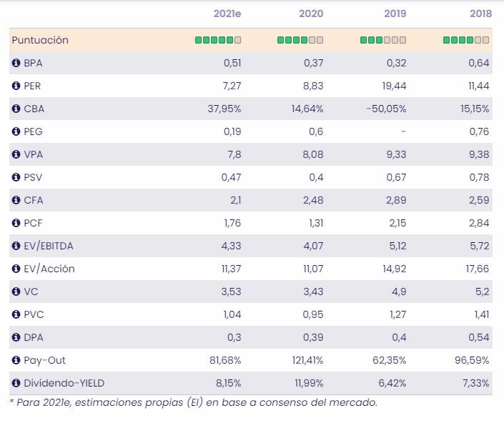504x423 pixels.
Task: Click the EV/EBITDA info icon
Action: tap(16, 246)
